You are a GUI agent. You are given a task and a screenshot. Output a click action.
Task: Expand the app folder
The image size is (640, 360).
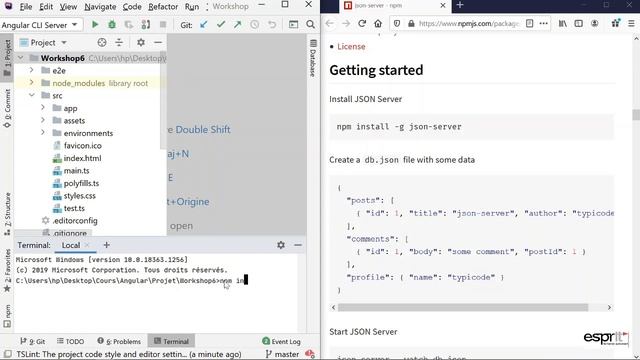coord(43,108)
